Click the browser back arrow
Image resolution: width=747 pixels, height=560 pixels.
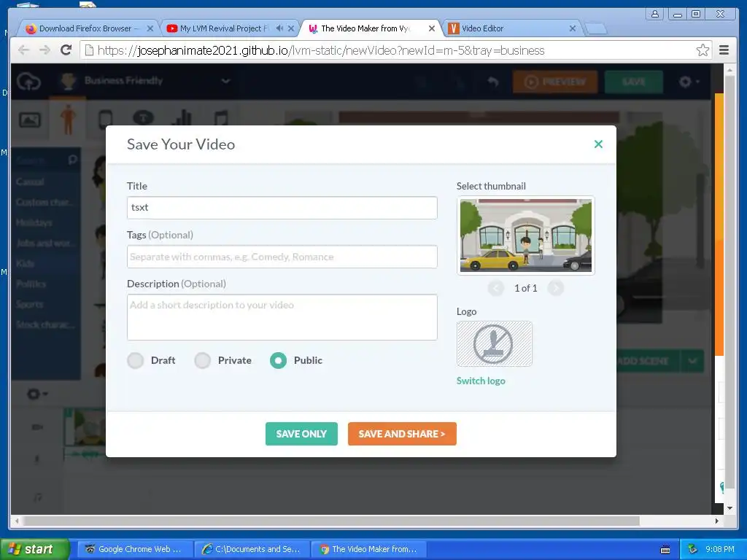click(x=24, y=50)
